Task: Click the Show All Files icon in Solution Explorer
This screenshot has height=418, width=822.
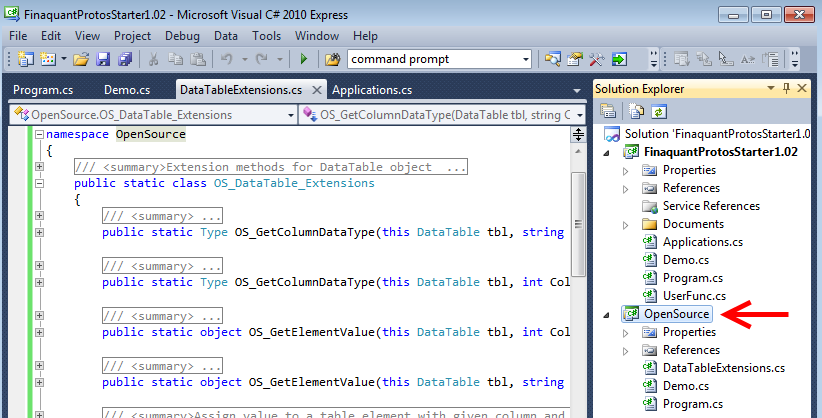Action: [636, 112]
